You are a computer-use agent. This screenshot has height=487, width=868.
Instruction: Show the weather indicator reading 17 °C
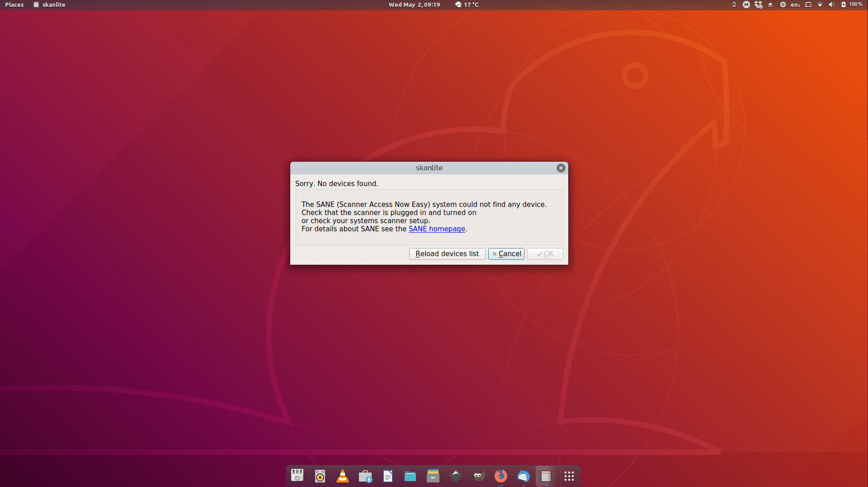pyautogui.click(x=467, y=5)
